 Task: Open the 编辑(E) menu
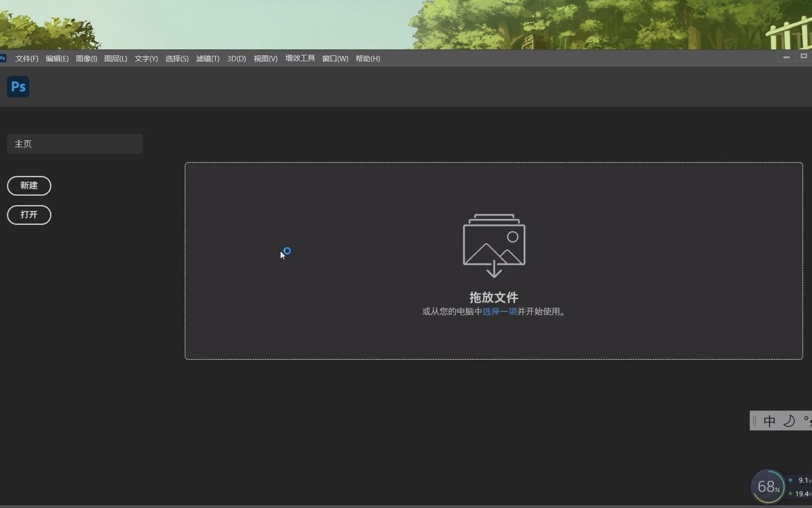(x=56, y=58)
